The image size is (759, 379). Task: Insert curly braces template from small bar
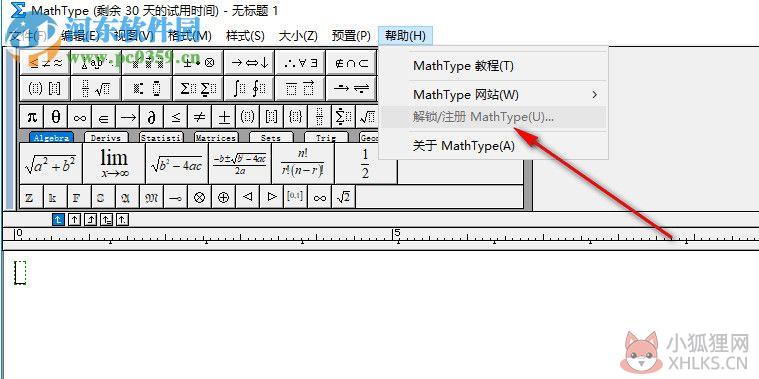click(x=296, y=117)
